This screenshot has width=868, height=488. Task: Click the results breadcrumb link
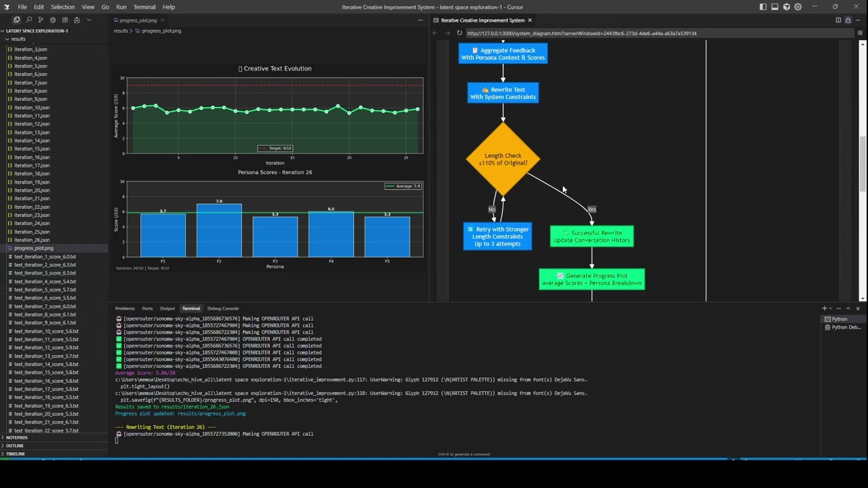tap(121, 30)
